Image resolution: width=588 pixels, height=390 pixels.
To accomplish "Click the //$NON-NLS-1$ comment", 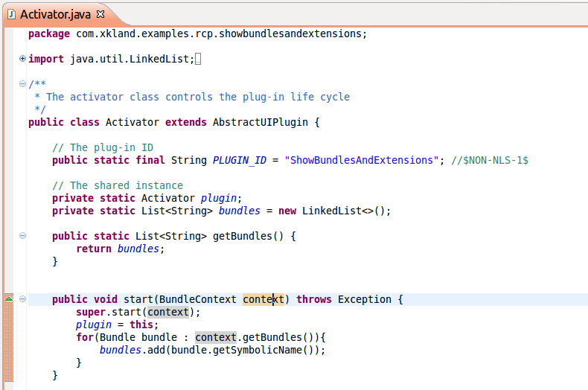I will (x=489, y=160).
